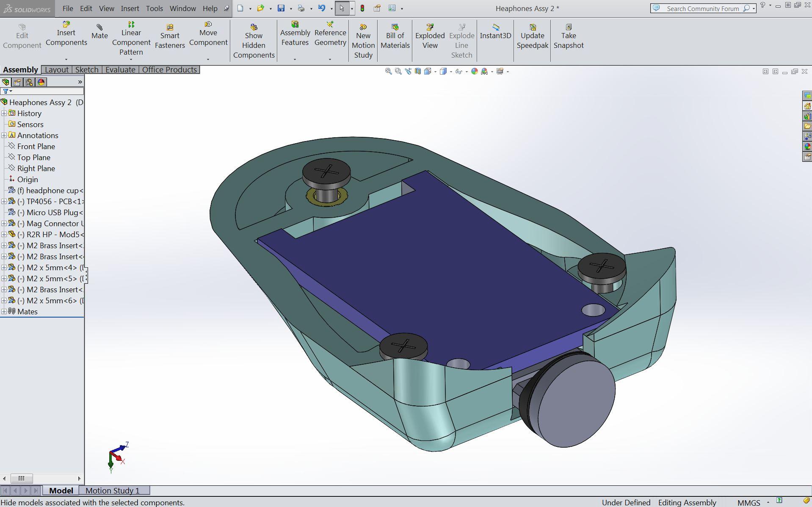The width and height of the screenshot is (812, 507).
Task: Select the Mate tool
Action: [x=99, y=32]
